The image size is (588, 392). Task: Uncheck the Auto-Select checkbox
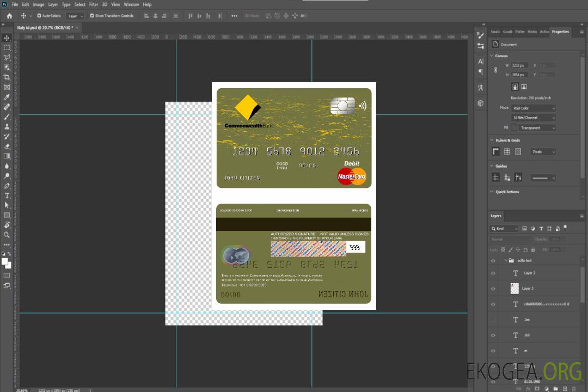(x=39, y=16)
